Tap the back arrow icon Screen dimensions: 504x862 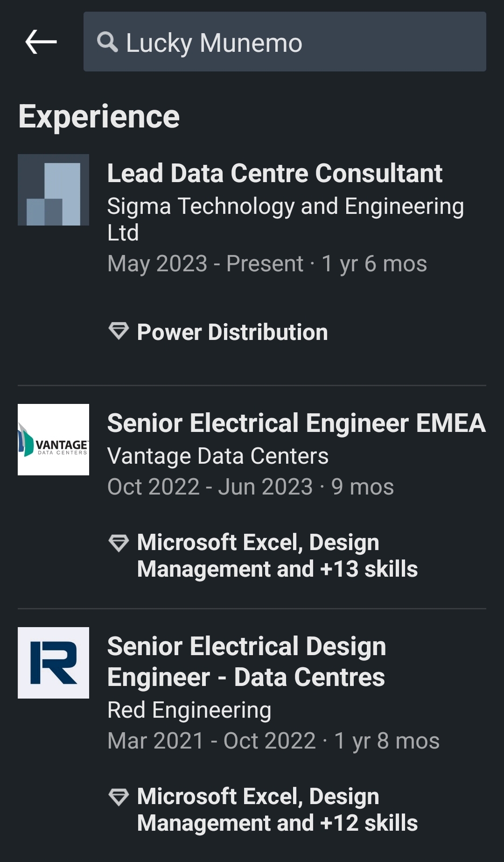(41, 42)
